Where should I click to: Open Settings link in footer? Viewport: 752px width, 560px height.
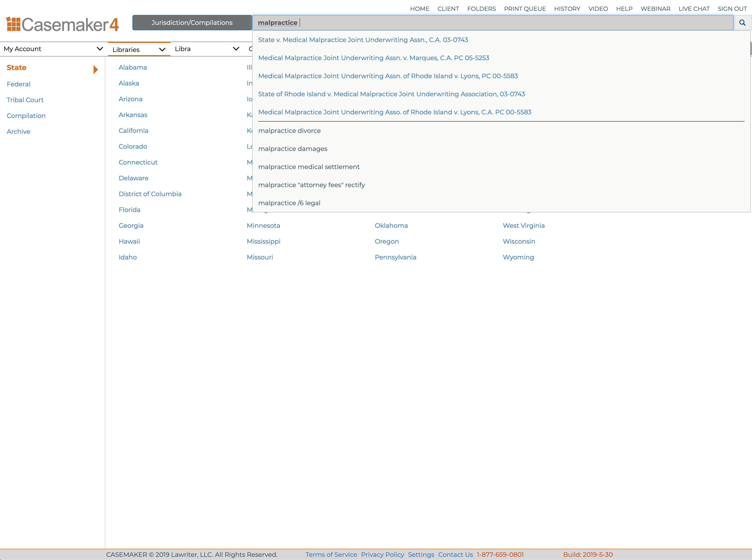(x=421, y=554)
